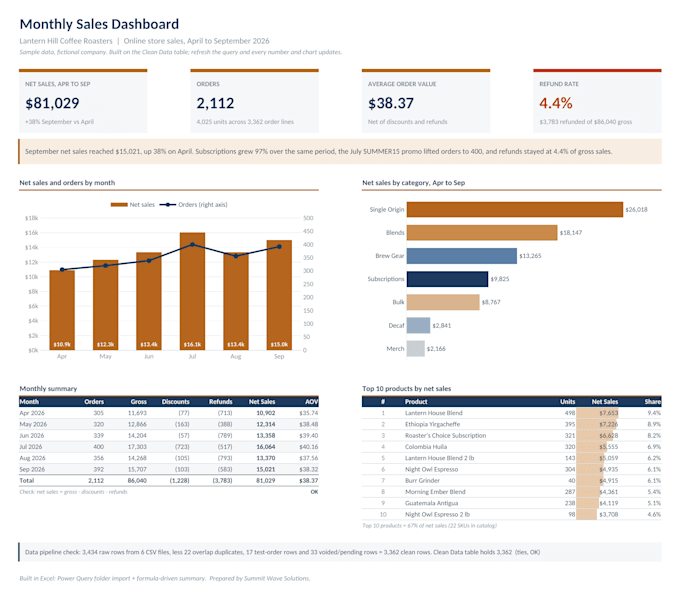Click the Subscriptions dark blue bar
Screen dimensions: 680x600
(x=448, y=279)
